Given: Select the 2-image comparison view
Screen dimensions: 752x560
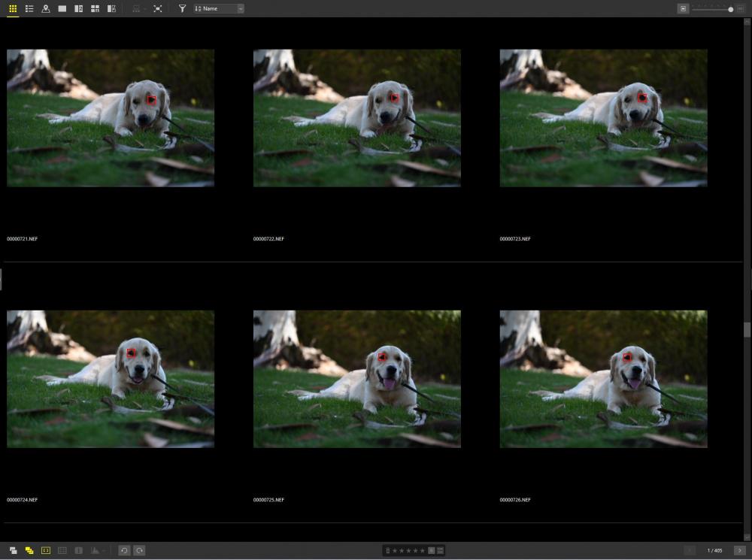Looking at the screenshot, I should pyautogui.click(x=79, y=8).
